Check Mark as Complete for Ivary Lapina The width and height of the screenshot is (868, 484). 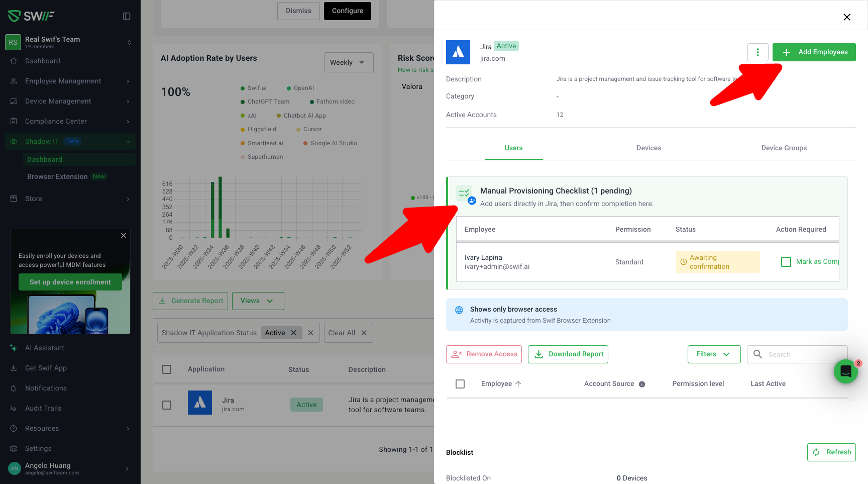coord(786,262)
